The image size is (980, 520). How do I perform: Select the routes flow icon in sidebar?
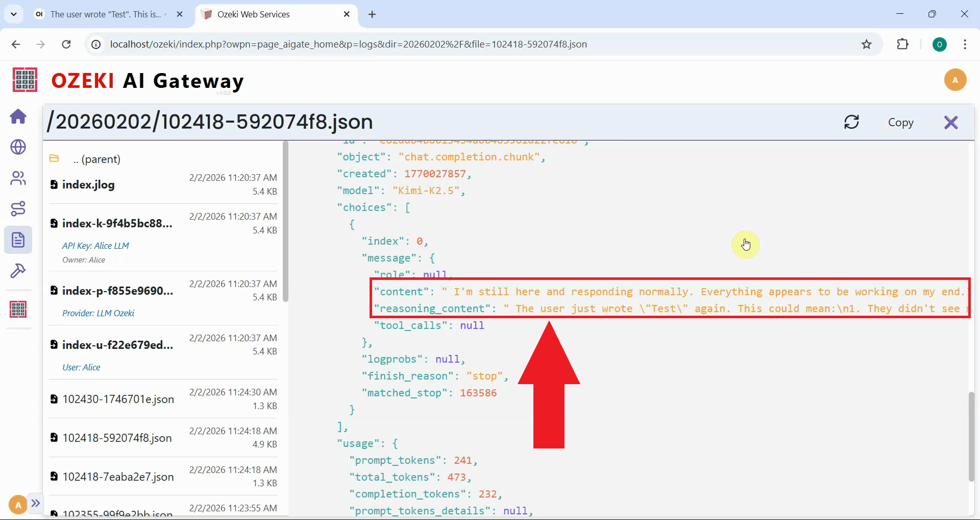[x=18, y=208]
